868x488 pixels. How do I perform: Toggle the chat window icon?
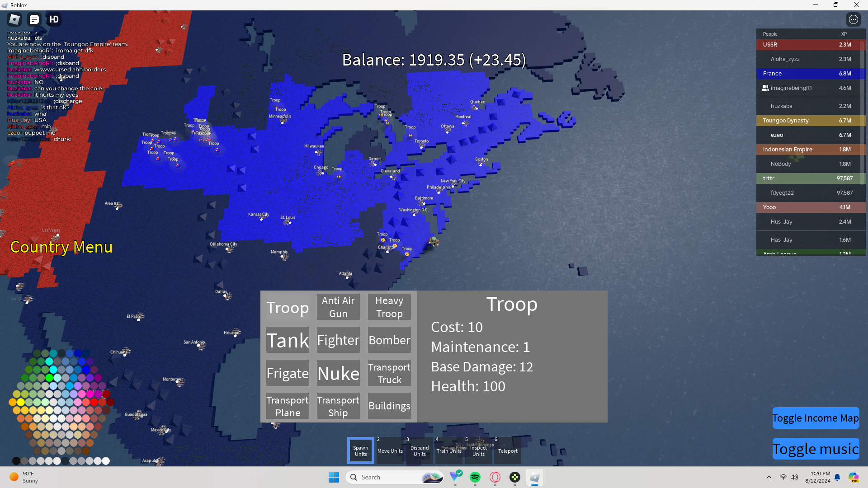tap(34, 19)
